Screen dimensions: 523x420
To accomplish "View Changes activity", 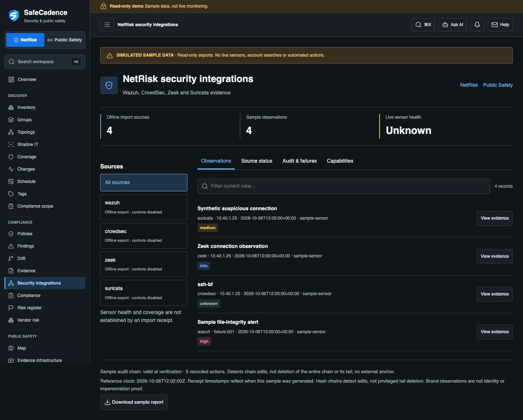I will 45,169.
